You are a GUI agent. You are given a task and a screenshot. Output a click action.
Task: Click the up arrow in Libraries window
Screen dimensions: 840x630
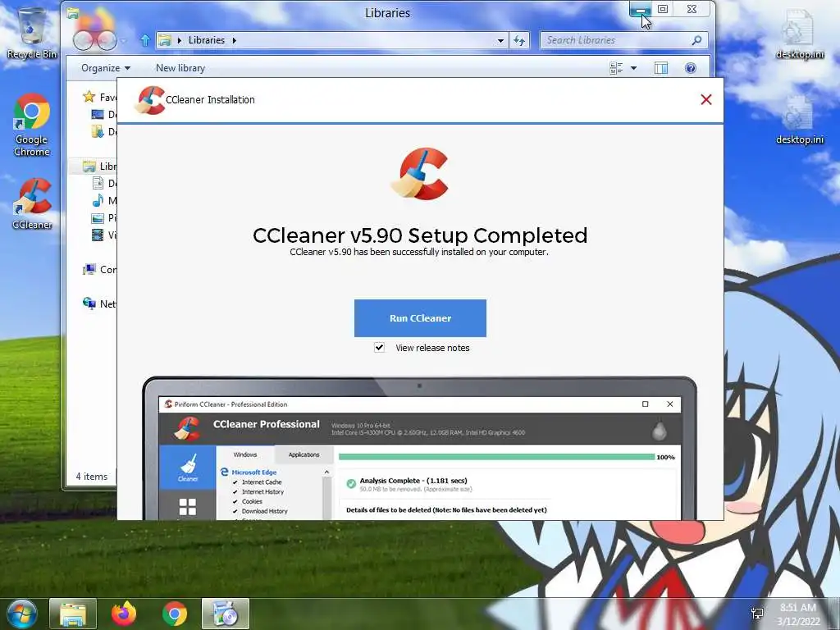[x=145, y=40]
